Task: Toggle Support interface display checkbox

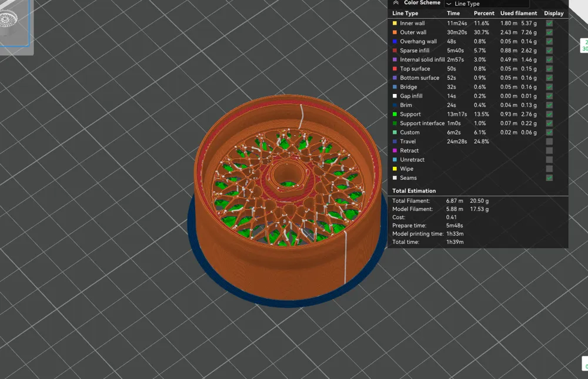Action: pyautogui.click(x=549, y=123)
